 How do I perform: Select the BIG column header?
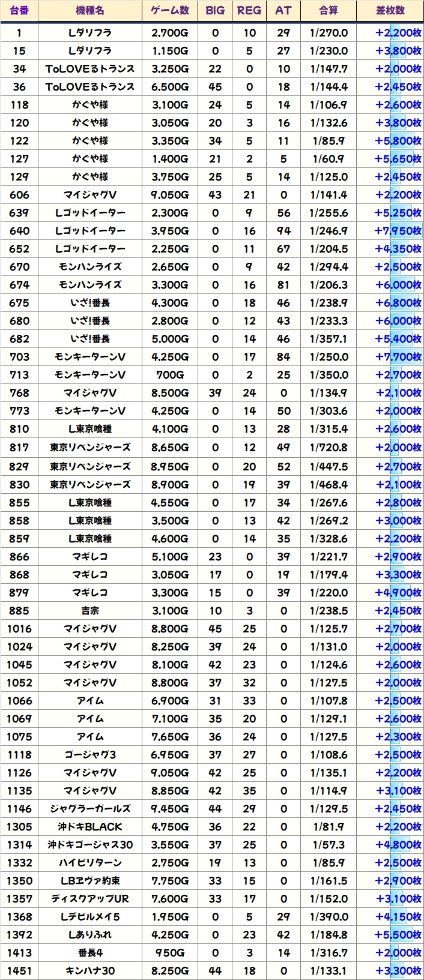pos(215,11)
